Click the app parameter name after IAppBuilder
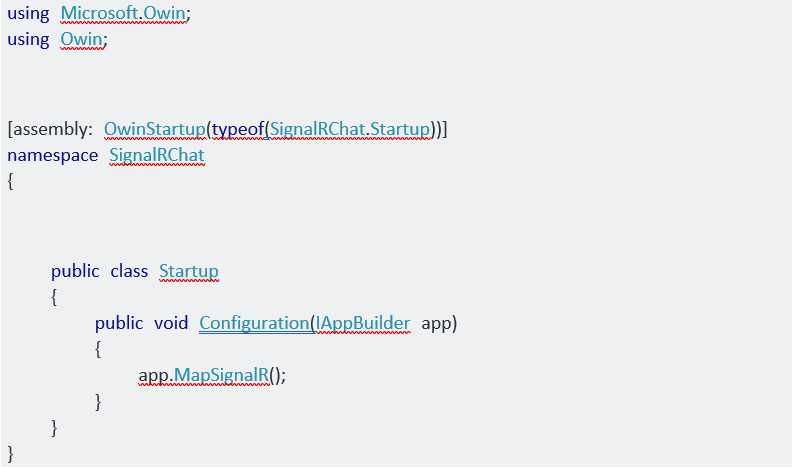 [436, 323]
